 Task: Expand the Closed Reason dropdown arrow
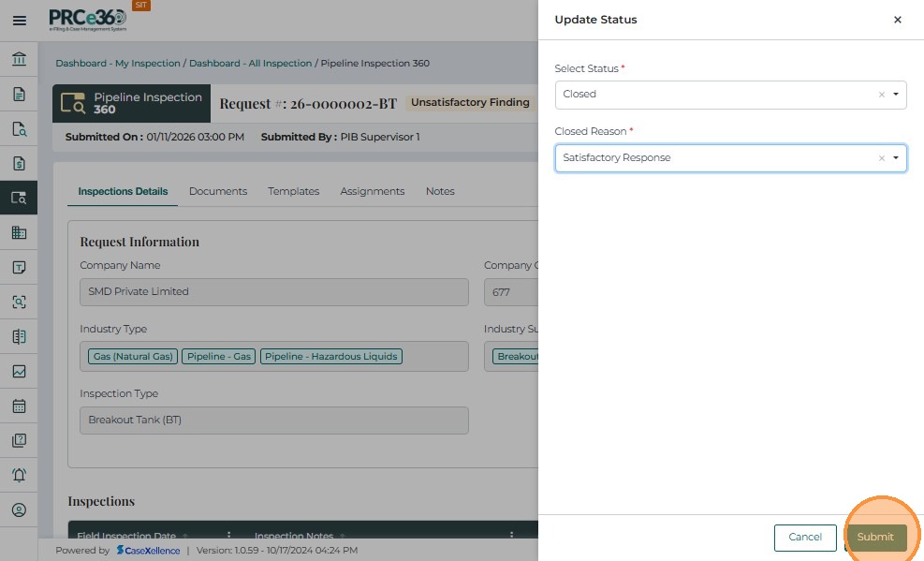point(896,158)
